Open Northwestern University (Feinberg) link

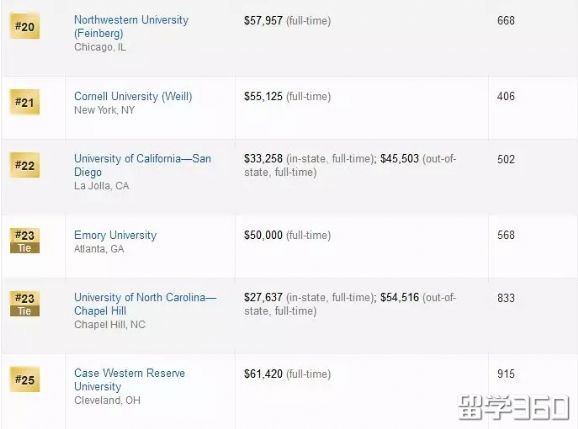point(131,27)
